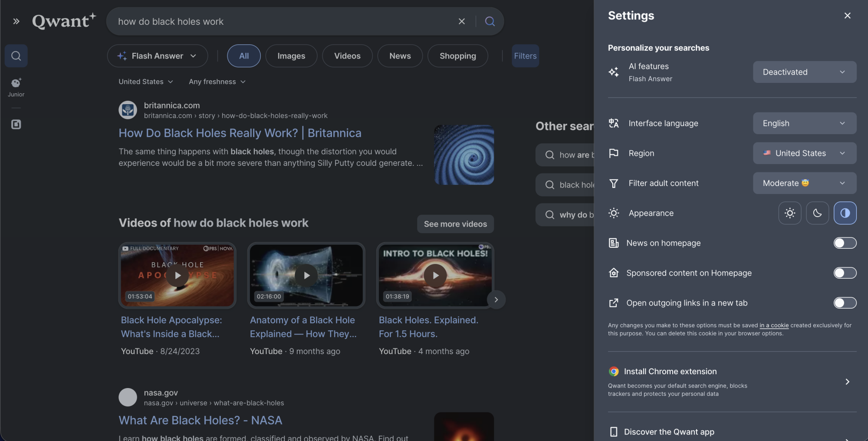Switch to the Shopping tab
Image resolution: width=868 pixels, height=441 pixels.
click(458, 56)
